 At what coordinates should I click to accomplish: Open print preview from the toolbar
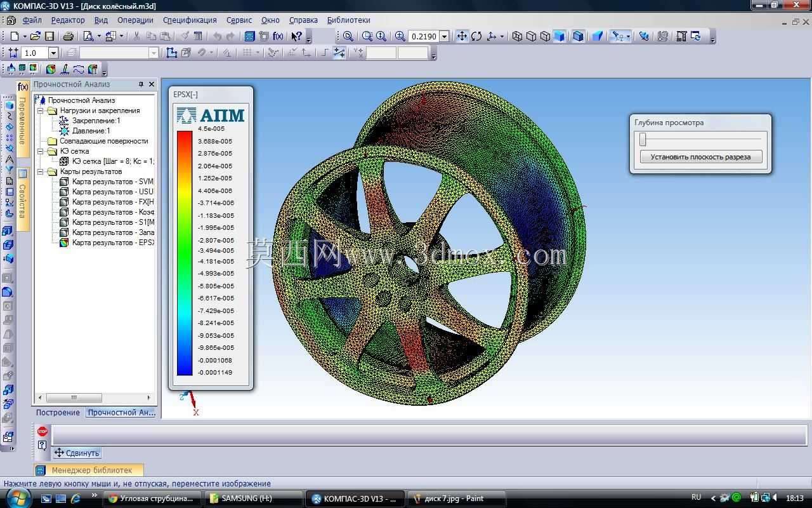pos(88,36)
